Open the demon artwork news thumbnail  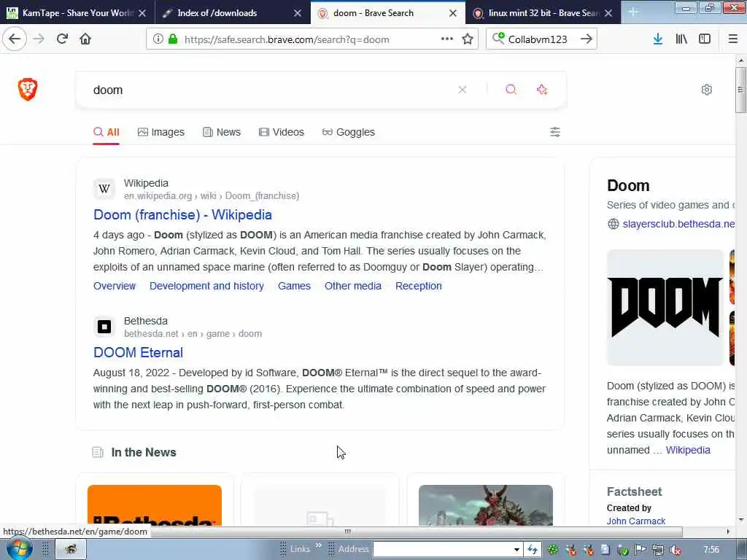pos(485,505)
